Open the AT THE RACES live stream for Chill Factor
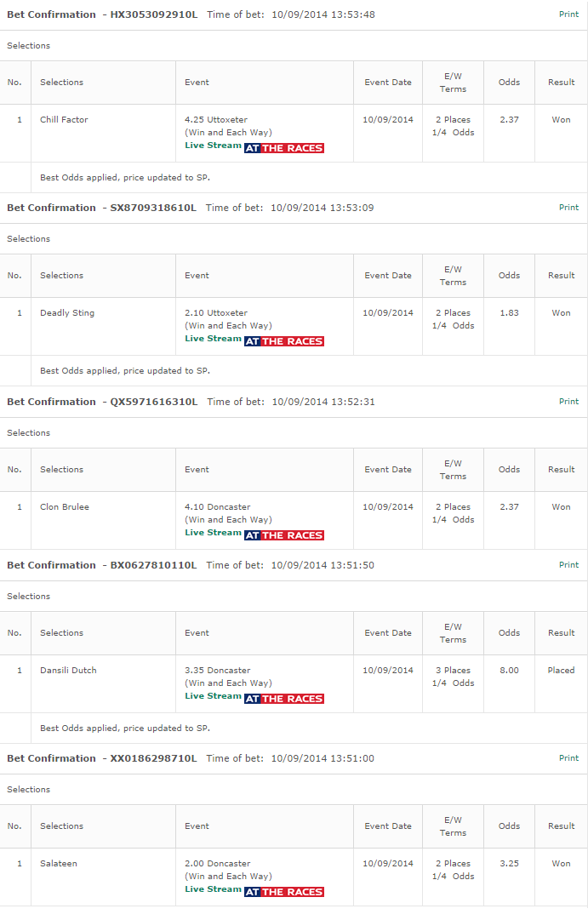 [283, 147]
